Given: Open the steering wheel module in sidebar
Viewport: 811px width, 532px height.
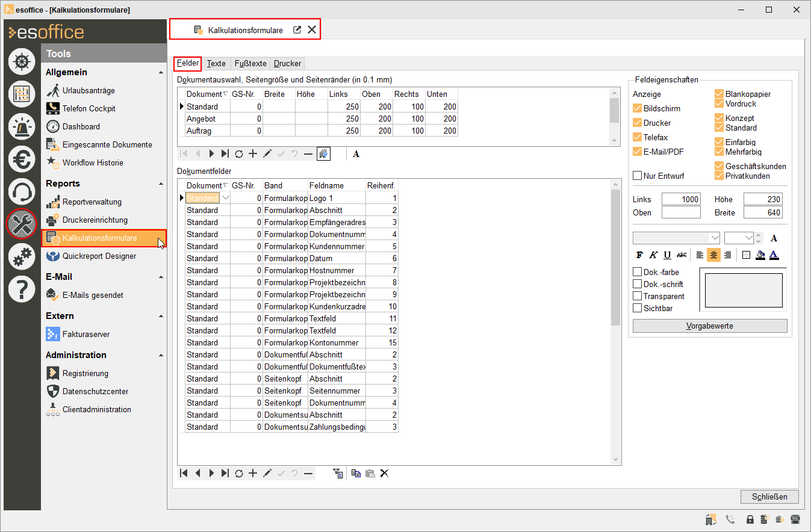Looking at the screenshot, I should pyautogui.click(x=21, y=61).
